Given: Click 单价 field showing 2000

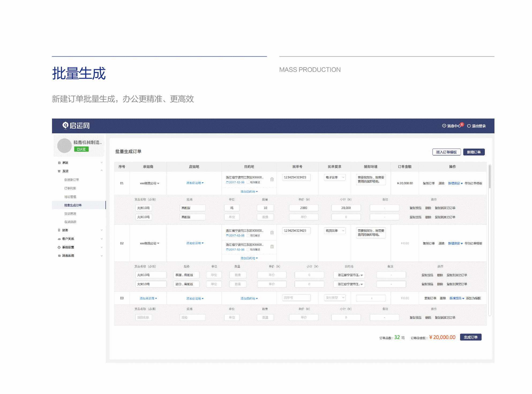Looking at the screenshot, I should click(304, 208).
